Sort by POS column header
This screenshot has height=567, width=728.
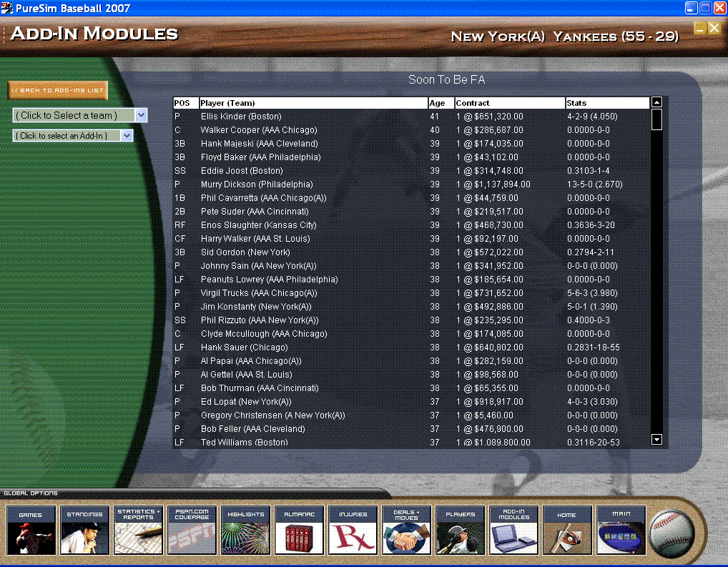click(185, 103)
